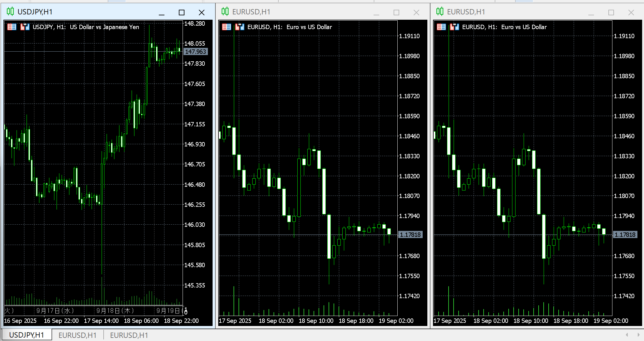The width and height of the screenshot is (644, 341).
Task: Click candlestick icon in middle EURUSD window title
Action: (225, 12)
